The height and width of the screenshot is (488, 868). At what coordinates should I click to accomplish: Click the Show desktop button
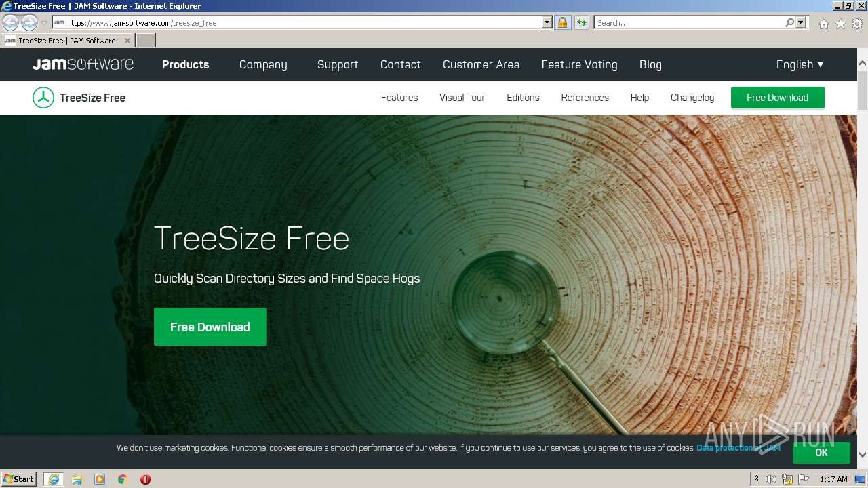click(860, 479)
